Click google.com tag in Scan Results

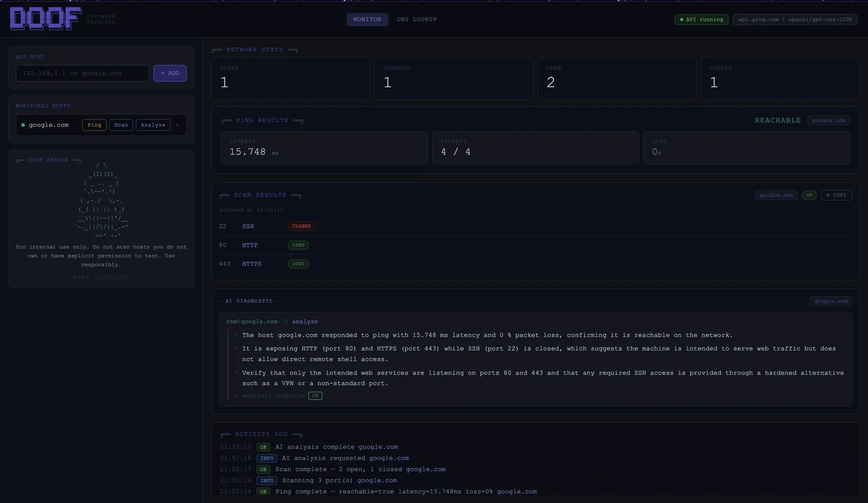(x=776, y=195)
